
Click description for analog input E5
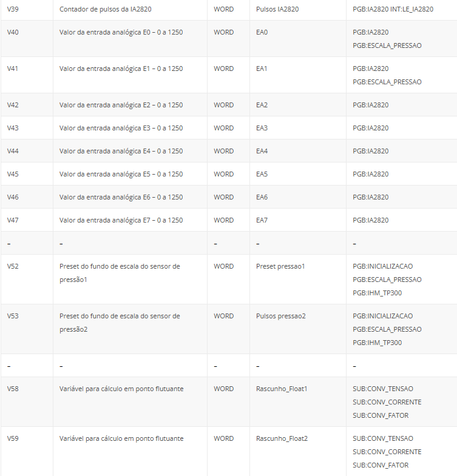click(121, 174)
